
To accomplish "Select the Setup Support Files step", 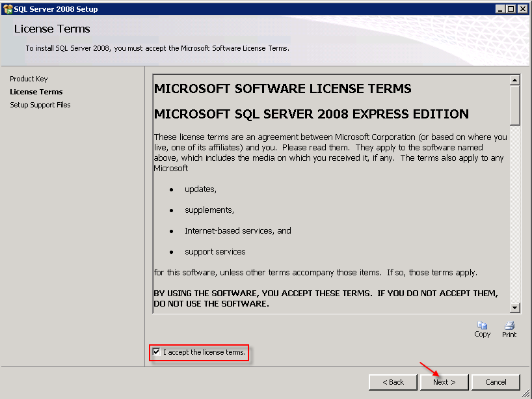I will click(x=40, y=105).
